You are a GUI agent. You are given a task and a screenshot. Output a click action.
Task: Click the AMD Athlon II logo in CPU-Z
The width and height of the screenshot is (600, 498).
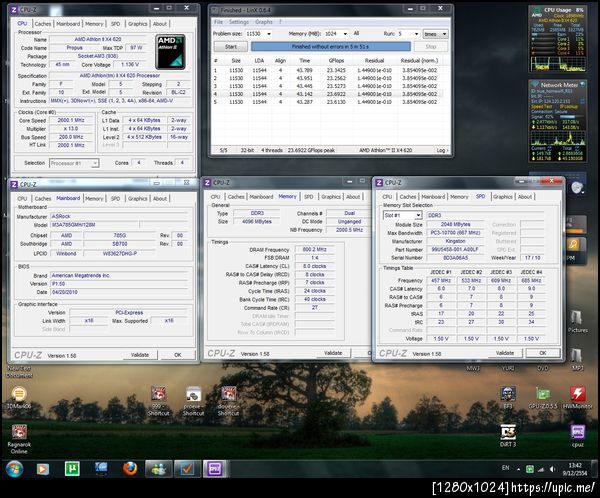coord(170,52)
